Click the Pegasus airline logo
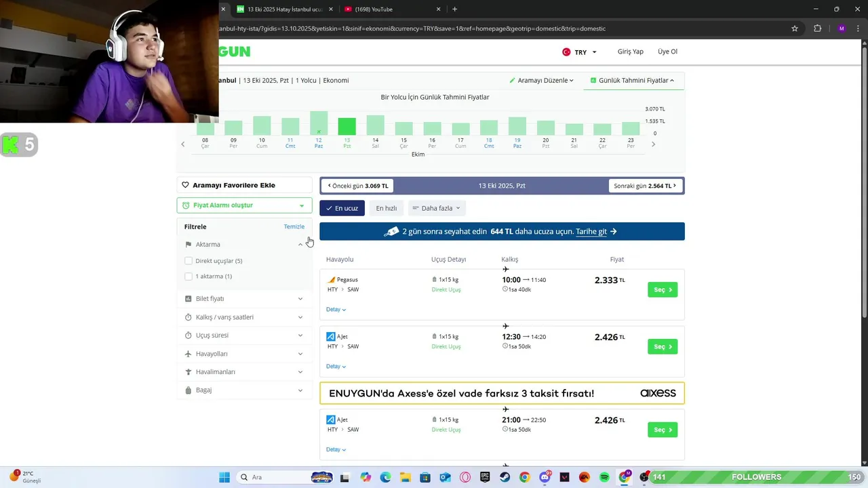Viewport: 868px width, 488px height. pos(331,280)
